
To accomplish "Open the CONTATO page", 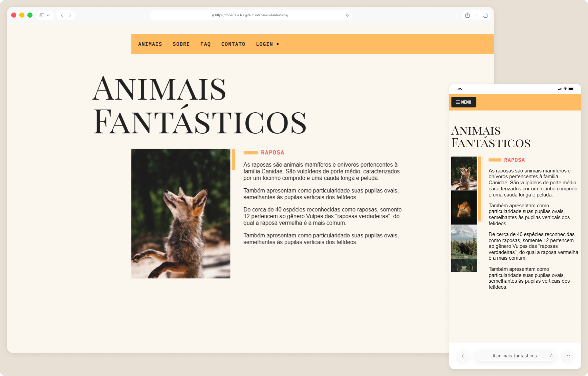I will 233,44.
